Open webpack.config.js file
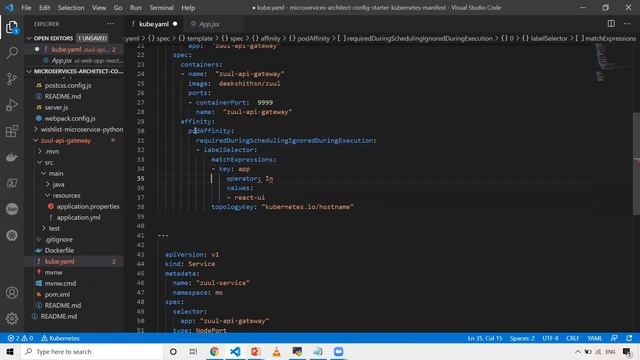 70,118
